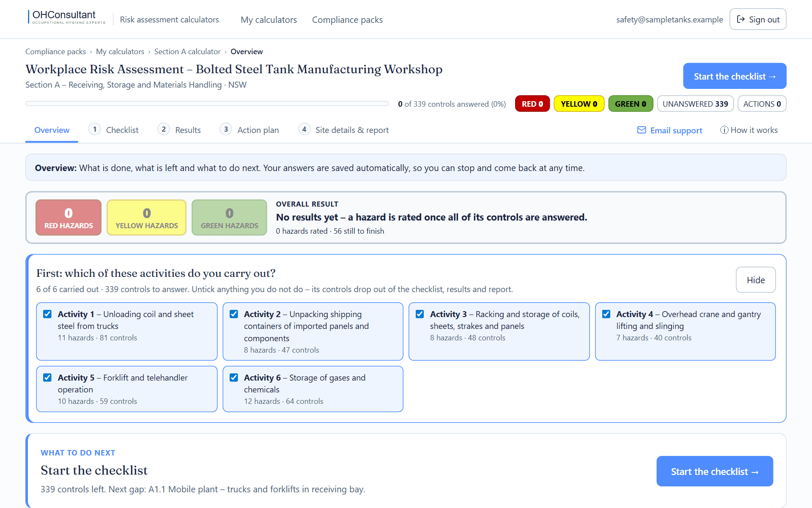Open Compliance packs in top navigation
Screen dimensions: 812x508
coord(347,19)
